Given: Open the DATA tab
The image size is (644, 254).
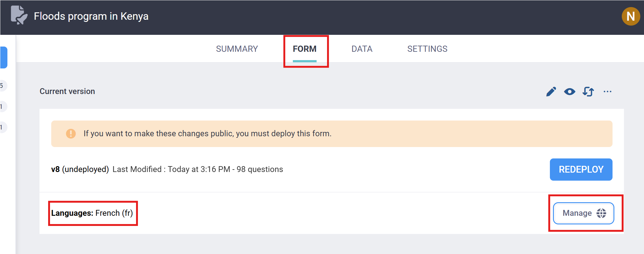Looking at the screenshot, I should coord(362,49).
